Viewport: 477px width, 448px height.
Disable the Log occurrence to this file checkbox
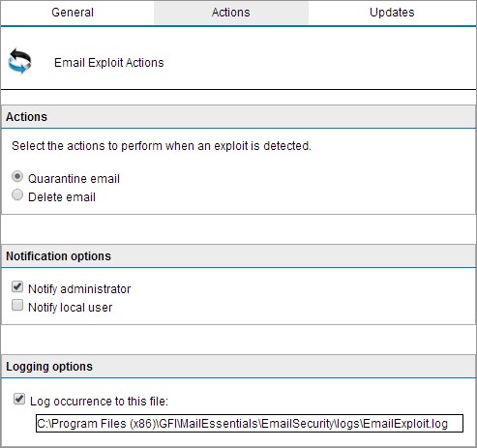tap(19, 399)
